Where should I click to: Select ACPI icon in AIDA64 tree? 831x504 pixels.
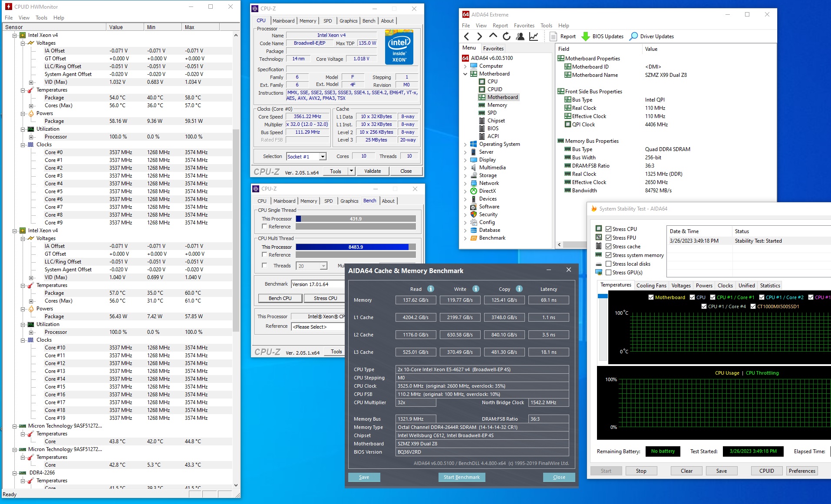(x=482, y=136)
